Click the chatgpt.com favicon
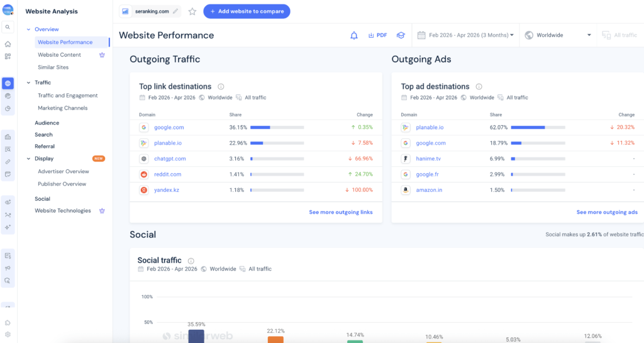This screenshot has height=343, width=644. [x=144, y=159]
